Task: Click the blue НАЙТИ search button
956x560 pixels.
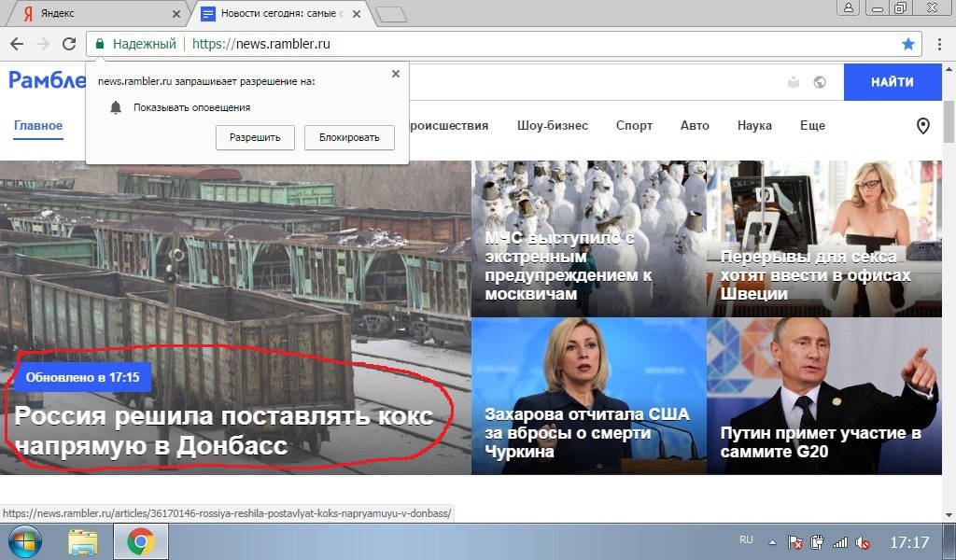Action: [x=892, y=82]
